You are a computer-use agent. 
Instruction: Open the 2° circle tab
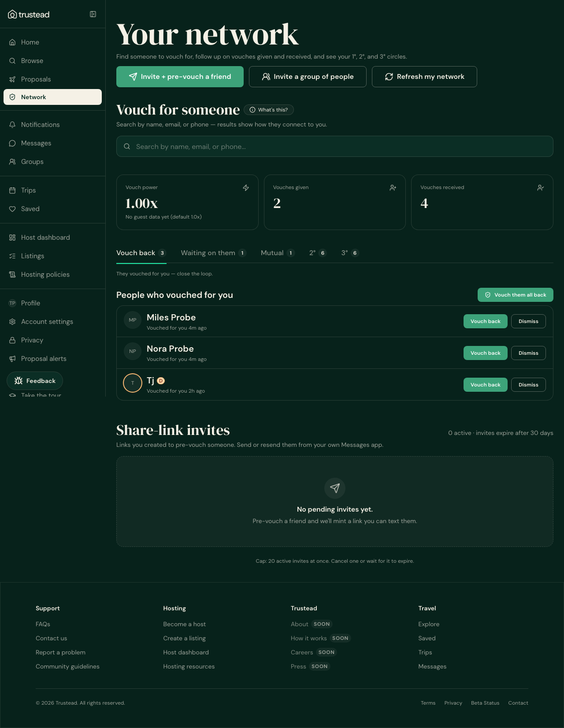pyautogui.click(x=318, y=253)
